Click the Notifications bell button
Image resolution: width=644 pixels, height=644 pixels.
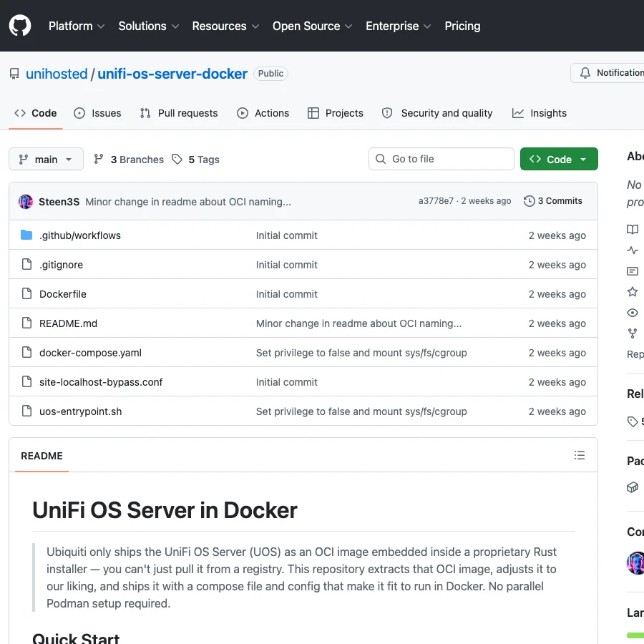tap(607, 73)
